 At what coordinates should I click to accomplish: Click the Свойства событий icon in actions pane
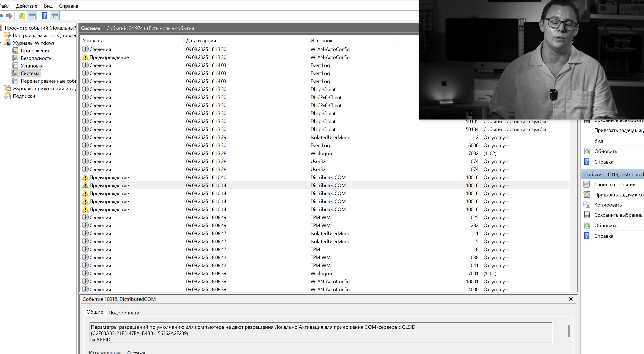pyautogui.click(x=587, y=185)
